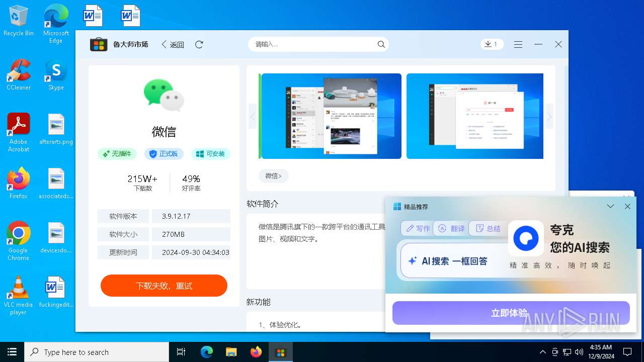Click the 215W+ download count
Screen dimensions: 644x362
[x=142, y=178]
